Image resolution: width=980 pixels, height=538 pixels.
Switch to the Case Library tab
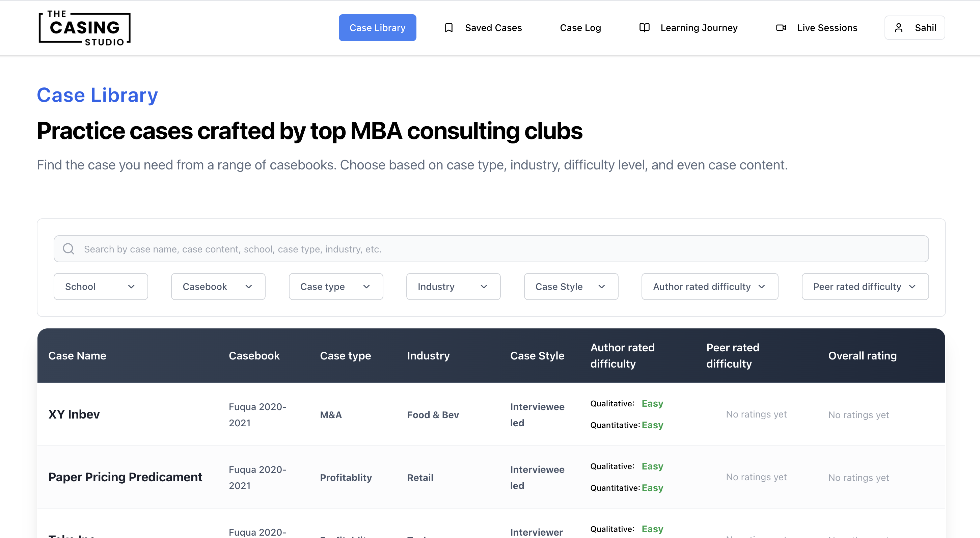tap(377, 28)
